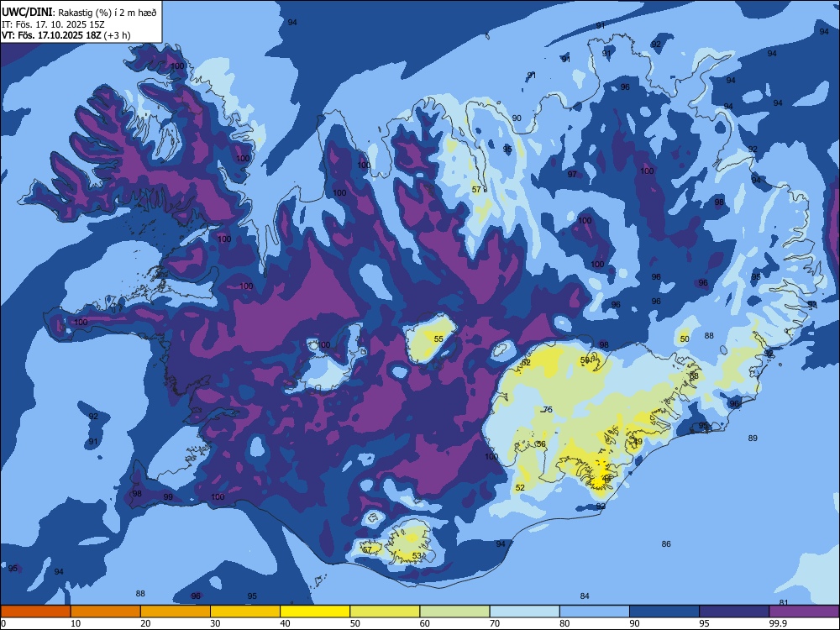The width and height of the screenshot is (840, 630).
Task: Click the valid time 'VT: Fös. 17.10.2025 18Z (+3 h)'
Action: coord(66,35)
